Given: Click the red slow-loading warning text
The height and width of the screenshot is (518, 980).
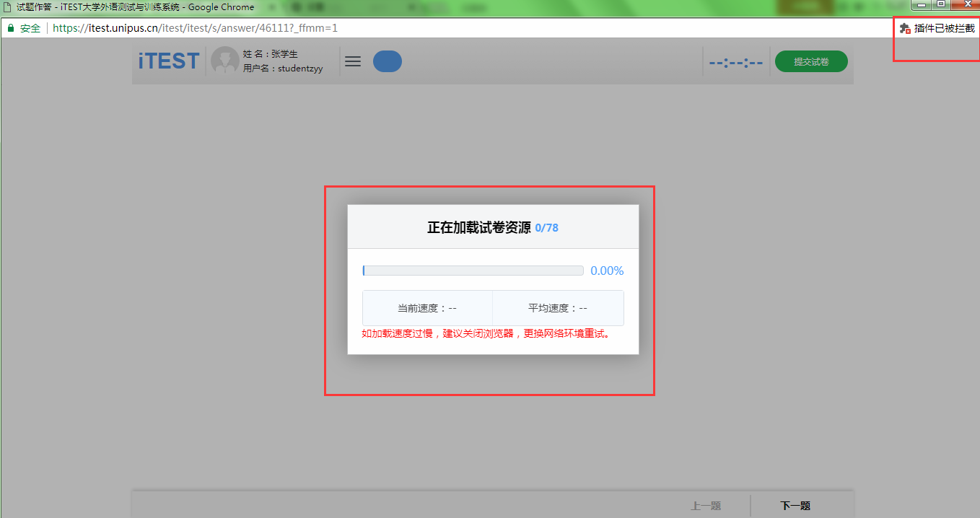Looking at the screenshot, I should (486, 334).
